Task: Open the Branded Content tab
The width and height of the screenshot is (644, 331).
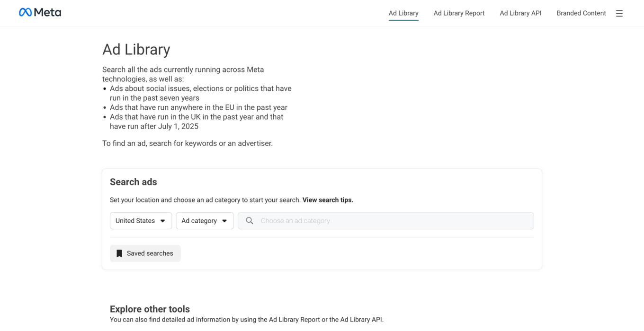Action: (x=581, y=13)
